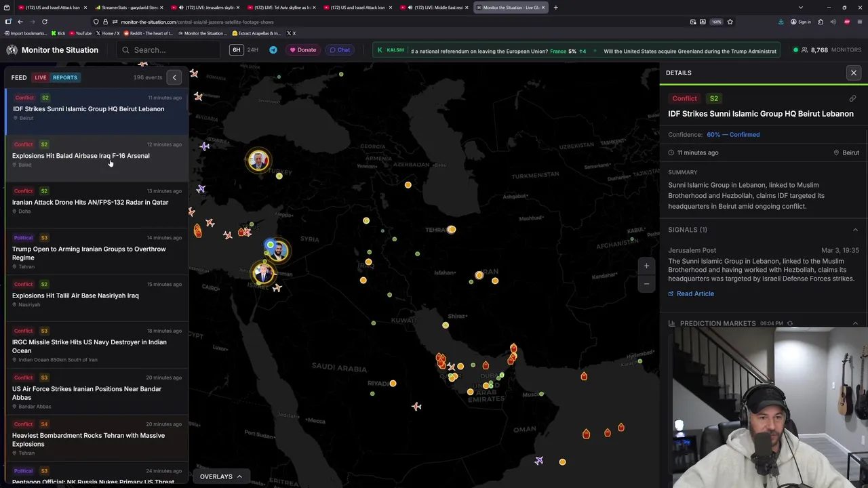Click the airplane icon in southern Saudi Arabia
868x488 pixels.
(x=416, y=406)
